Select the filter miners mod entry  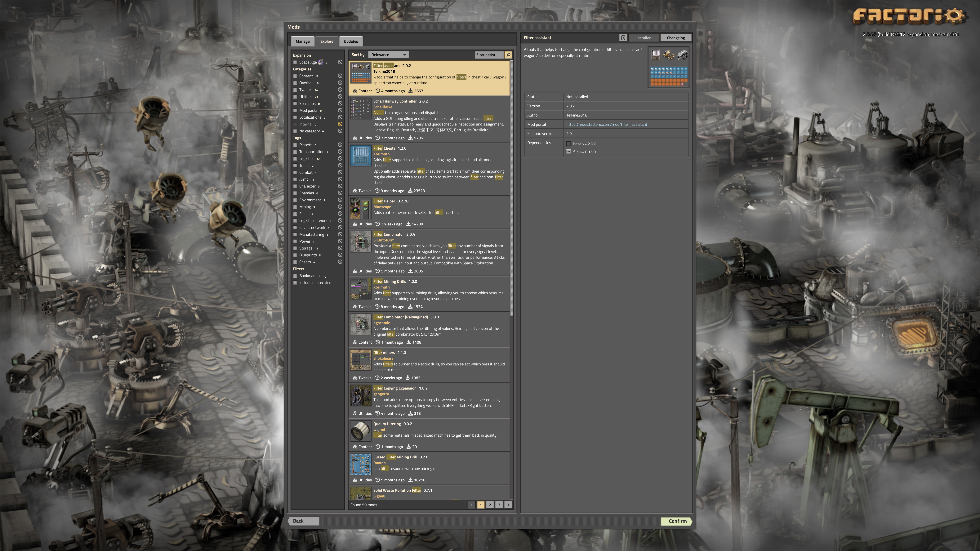429,365
